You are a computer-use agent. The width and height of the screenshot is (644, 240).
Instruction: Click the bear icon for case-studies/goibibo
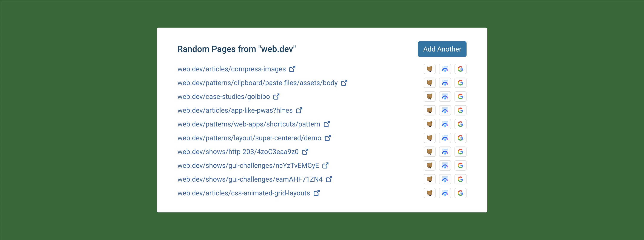click(430, 97)
